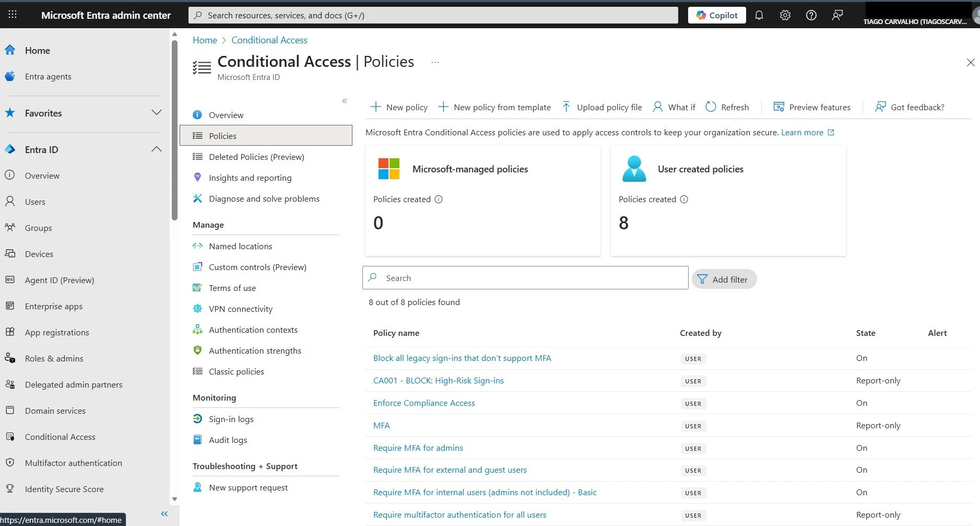
Task: Go to Identity Secure Score
Action: pyautogui.click(x=64, y=489)
